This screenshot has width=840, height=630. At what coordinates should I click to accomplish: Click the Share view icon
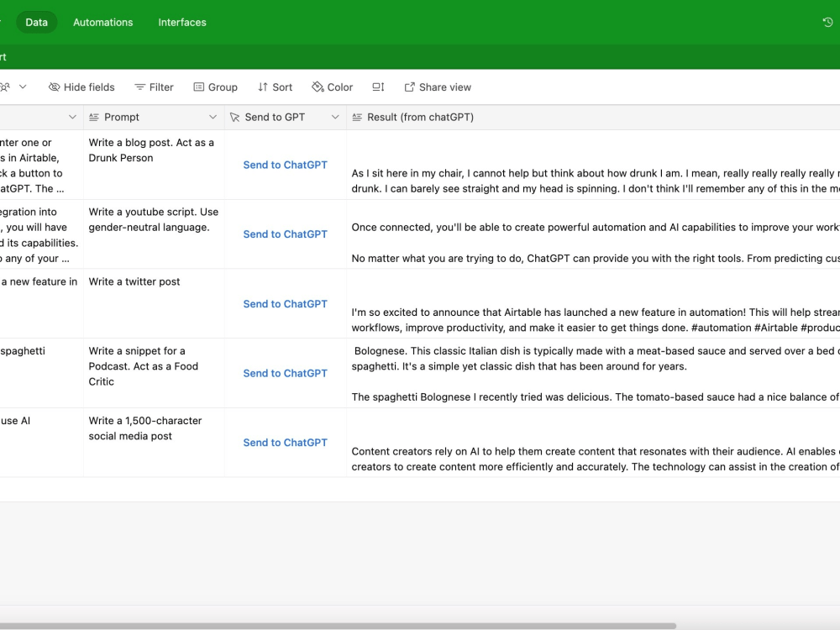coord(411,87)
